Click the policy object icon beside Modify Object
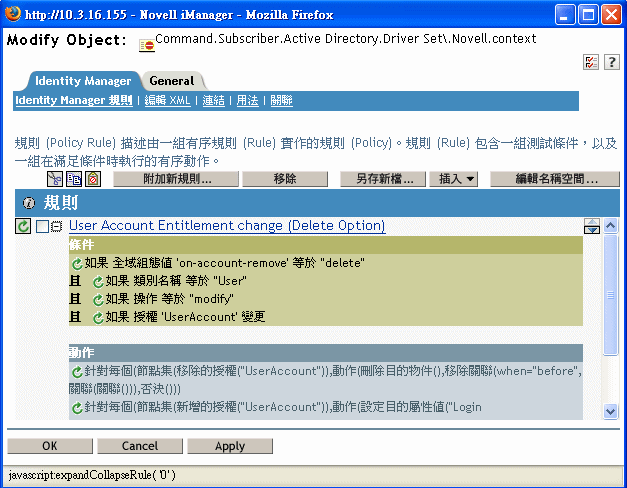 [x=147, y=45]
